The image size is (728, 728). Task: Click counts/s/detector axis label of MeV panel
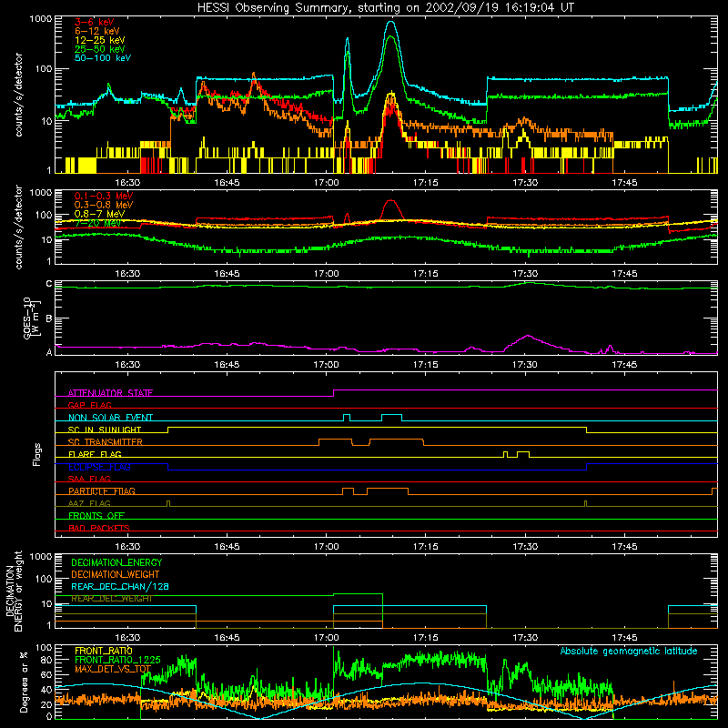(19, 227)
